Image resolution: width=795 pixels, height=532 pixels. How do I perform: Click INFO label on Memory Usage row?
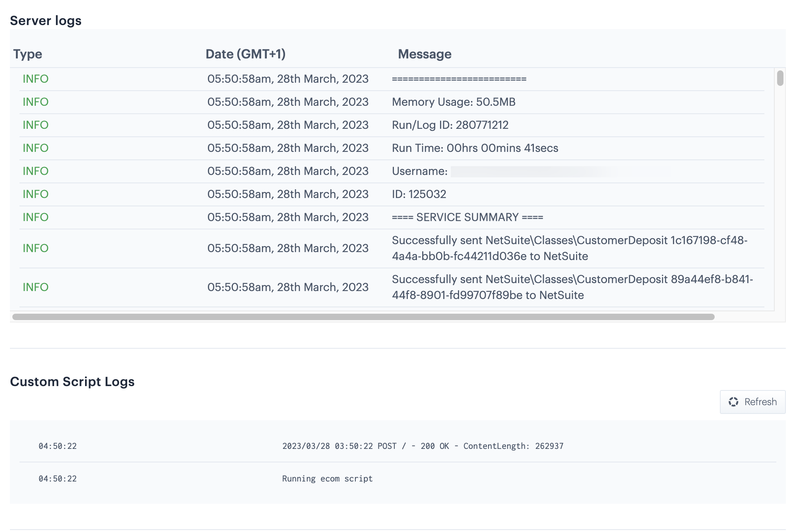point(35,102)
